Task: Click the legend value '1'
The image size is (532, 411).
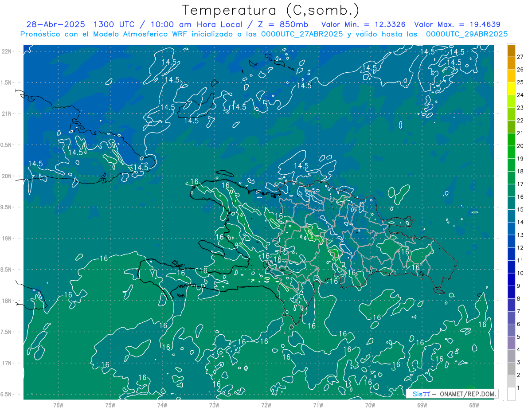Action: 519,388
